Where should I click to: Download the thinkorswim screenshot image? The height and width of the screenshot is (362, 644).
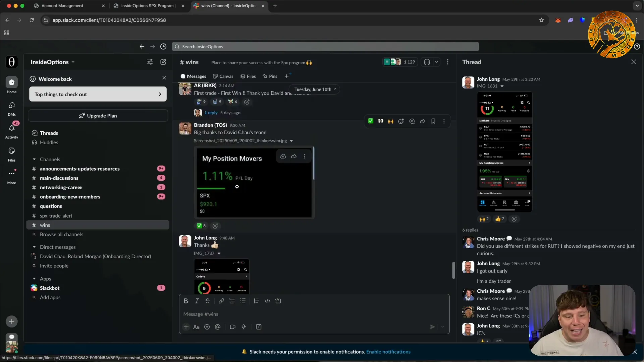[x=283, y=156]
